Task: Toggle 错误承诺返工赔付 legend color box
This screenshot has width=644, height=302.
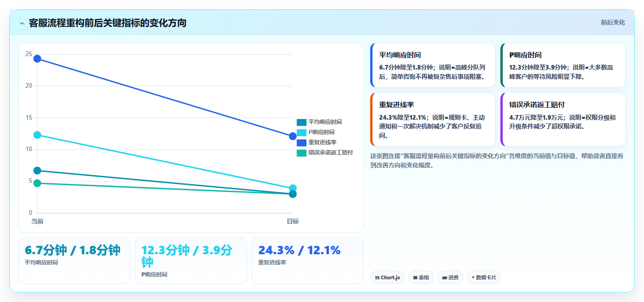Action: [x=302, y=153]
